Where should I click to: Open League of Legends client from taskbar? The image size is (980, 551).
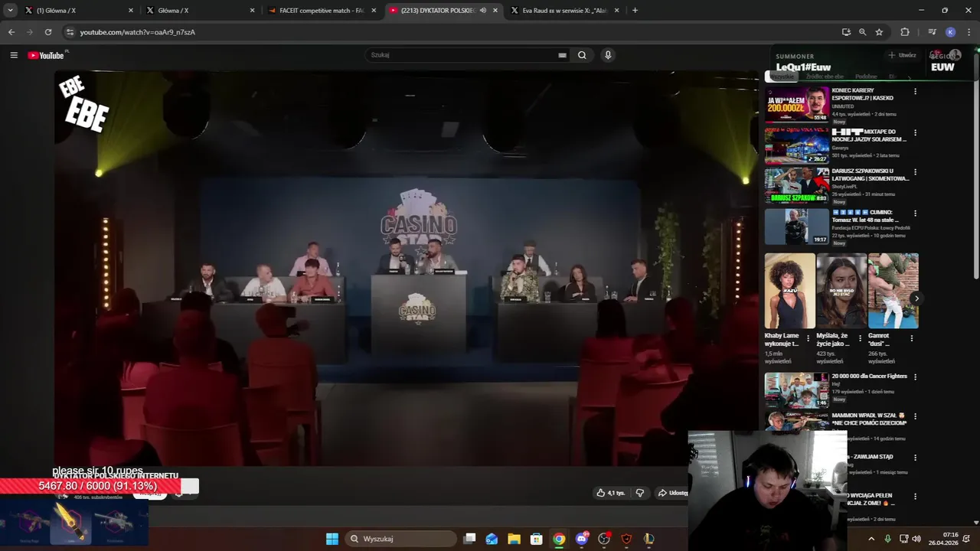[x=649, y=539]
